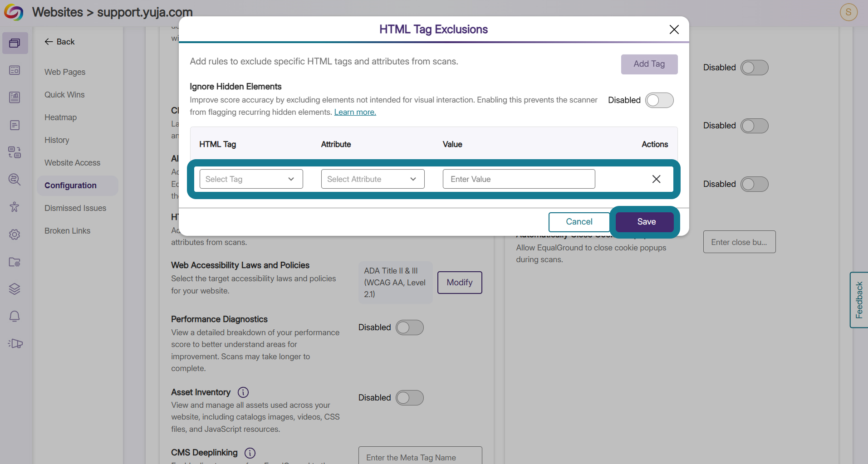The width and height of the screenshot is (868, 464).
Task: Go to History in side menu
Action: coord(57,140)
